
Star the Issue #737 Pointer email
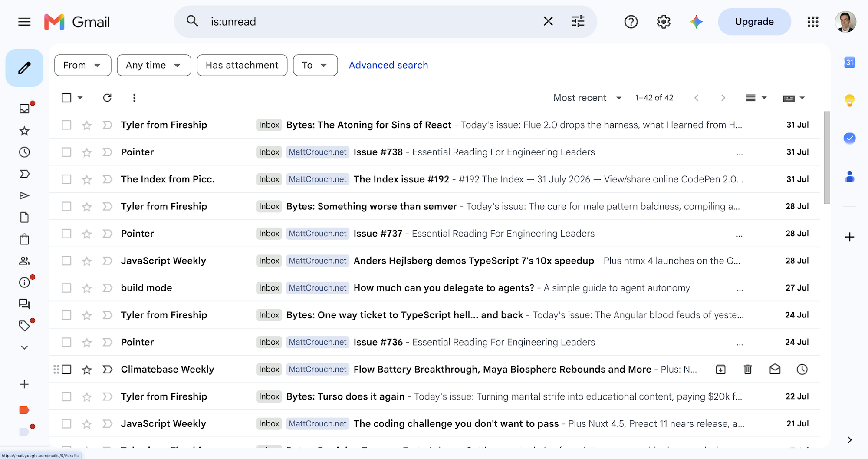pos(87,234)
